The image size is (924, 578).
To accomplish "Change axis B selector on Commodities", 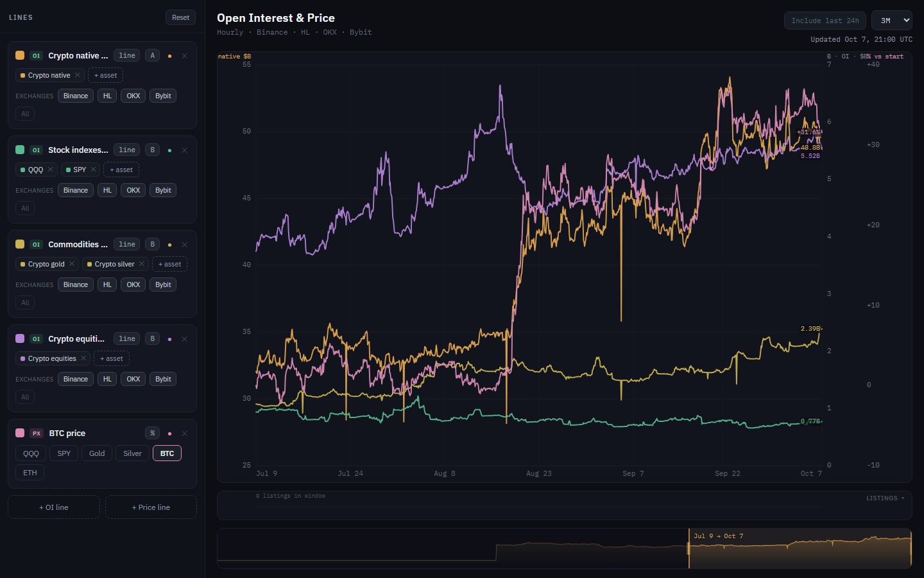I will click(152, 245).
